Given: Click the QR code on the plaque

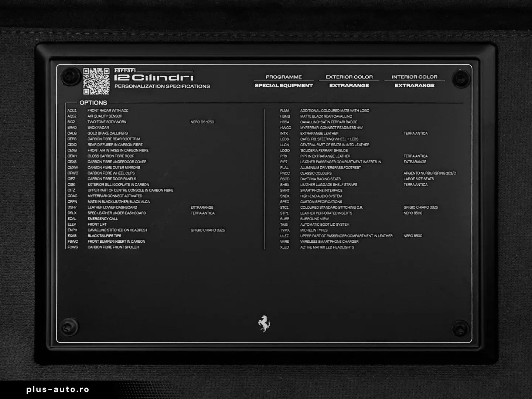Looking at the screenshot, I should [96, 81].
